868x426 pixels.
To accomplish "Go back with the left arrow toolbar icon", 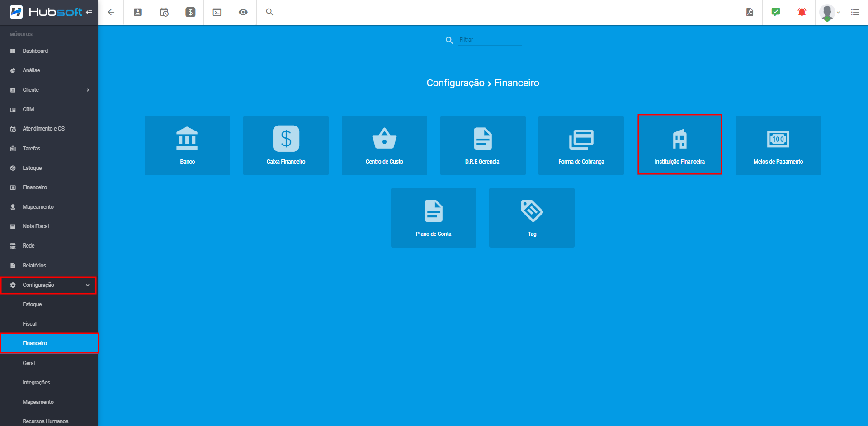I will 111,12.
